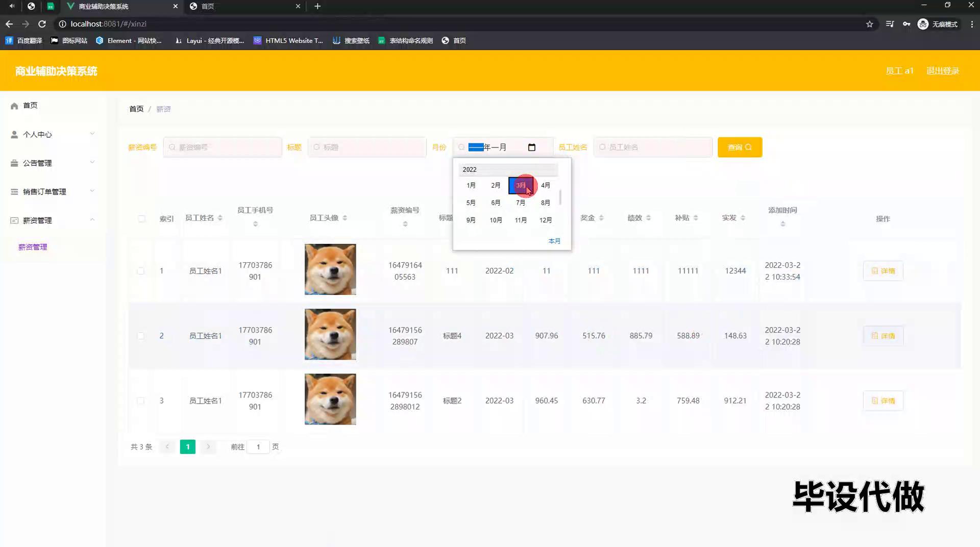
Task: Click the browser reload icon
Action: tap(42, 24)
